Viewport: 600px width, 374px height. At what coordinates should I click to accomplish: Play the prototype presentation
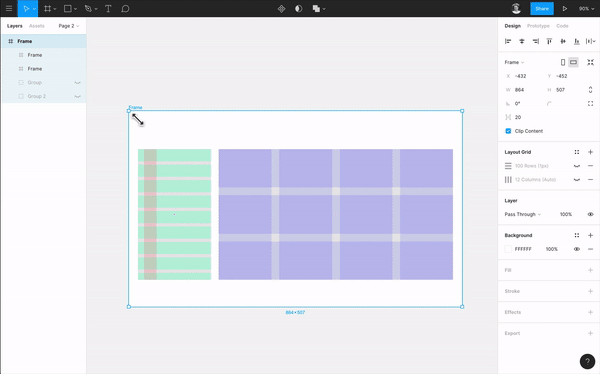(x=564, y=8)
